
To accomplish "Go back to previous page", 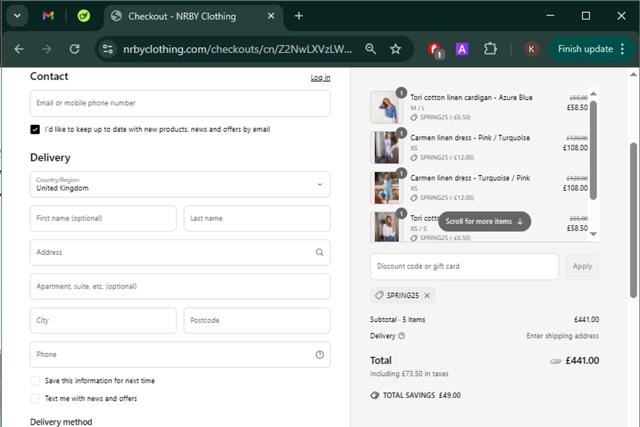I will [x=19, y=49].
